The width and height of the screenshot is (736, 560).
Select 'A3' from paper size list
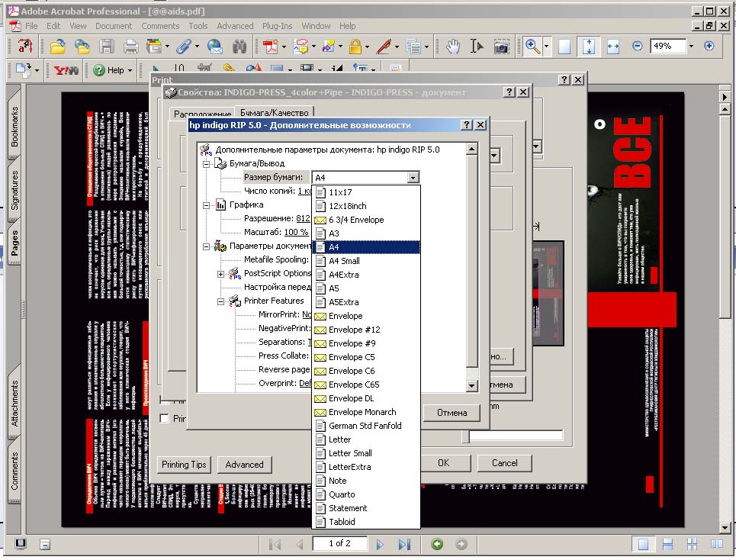(x=366, y=233)
